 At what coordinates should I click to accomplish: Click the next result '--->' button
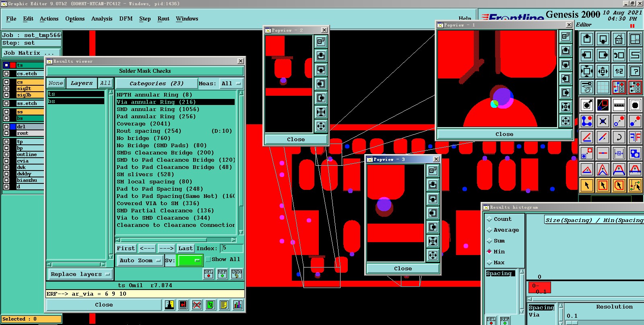coord(166,249)
